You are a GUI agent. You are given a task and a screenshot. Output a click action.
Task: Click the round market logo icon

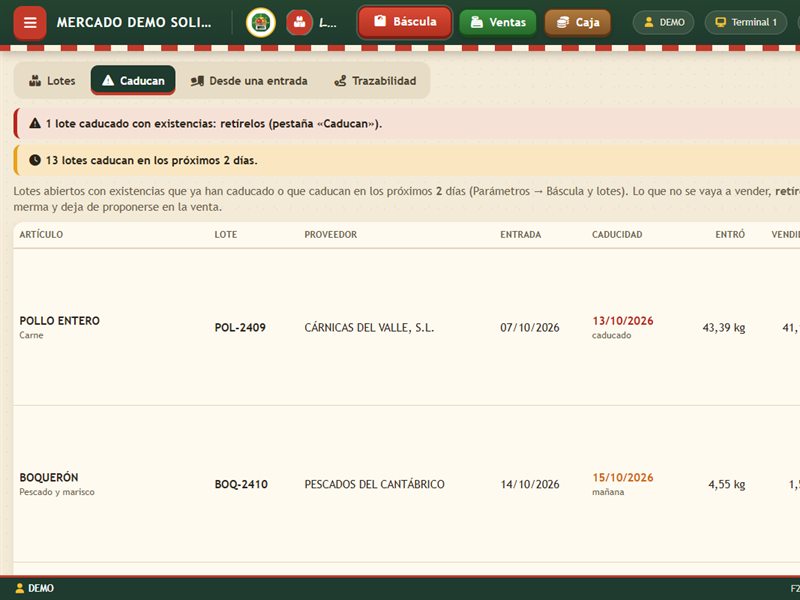pyautogui.click(x=261, y=22)
